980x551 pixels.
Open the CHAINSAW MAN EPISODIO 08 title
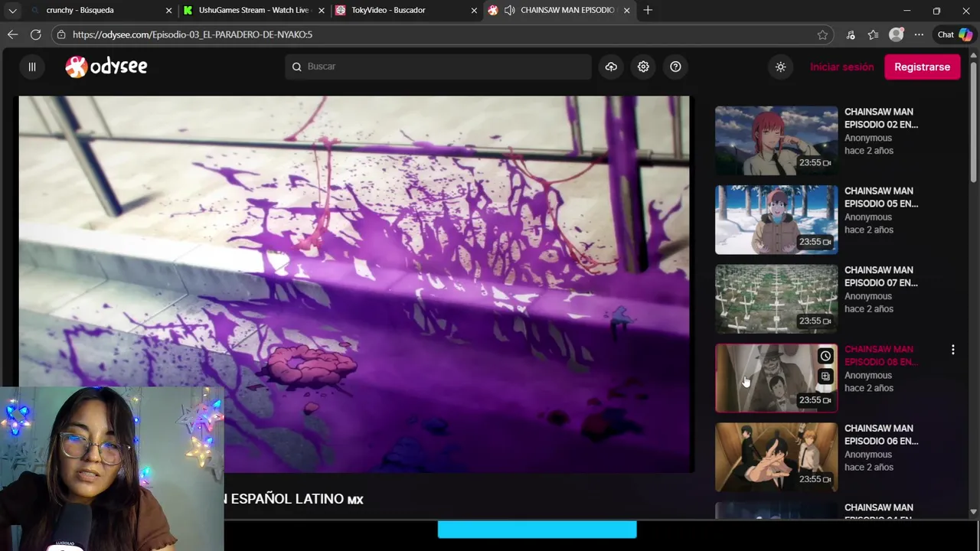tap(881, 356)
